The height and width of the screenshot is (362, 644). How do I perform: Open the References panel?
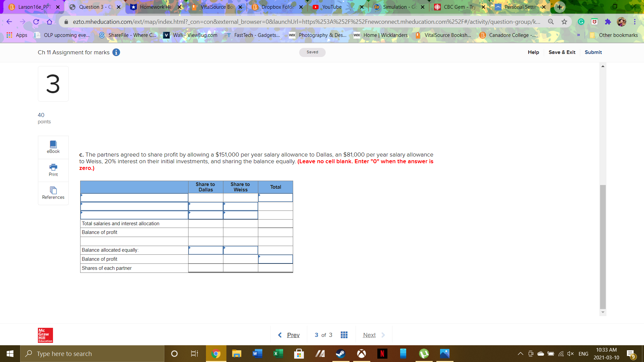click(x=53, y=193)
